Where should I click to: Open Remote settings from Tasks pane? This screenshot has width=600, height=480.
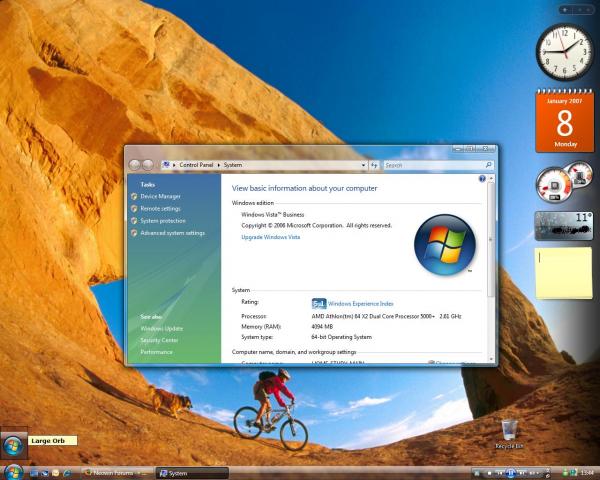[160, 209]
